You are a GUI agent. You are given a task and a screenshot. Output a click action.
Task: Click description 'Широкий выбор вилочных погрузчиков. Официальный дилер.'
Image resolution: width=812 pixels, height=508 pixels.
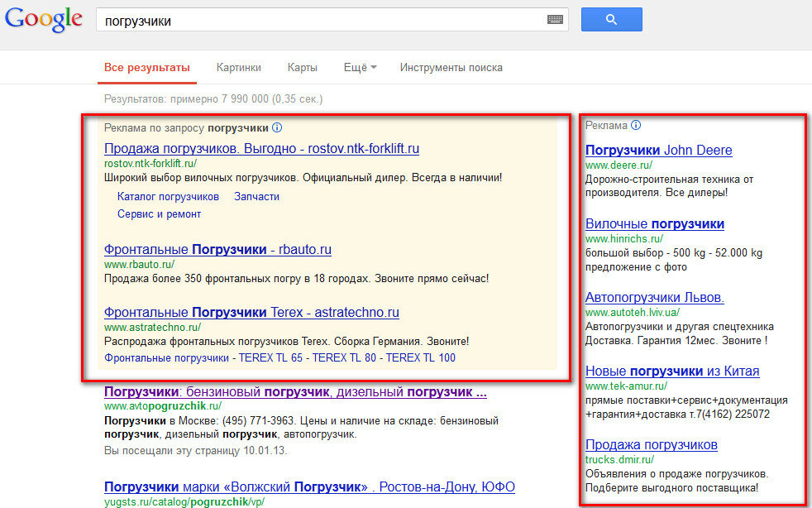pyautogui.click(x=256, y=178)
